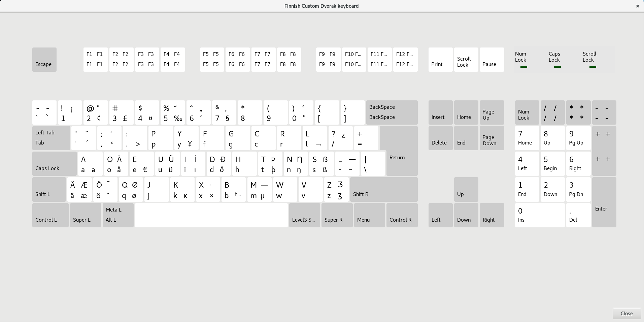Click the End key in navigation cluster
Viewport: 644px width, 322px height.
tap(466, 138)
